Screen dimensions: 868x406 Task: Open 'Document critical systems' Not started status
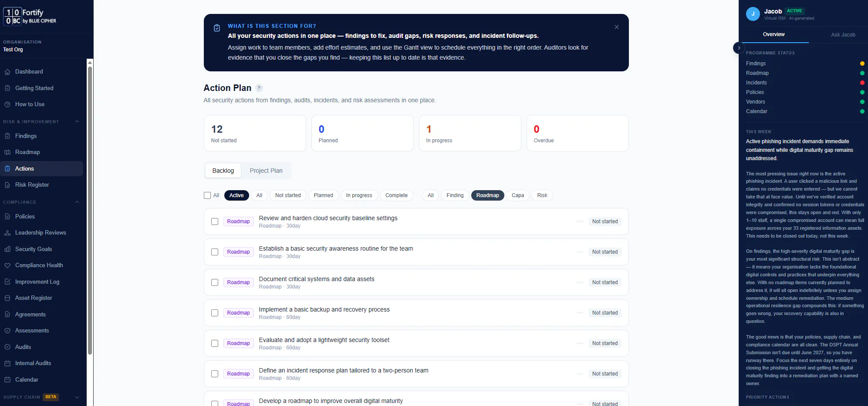pos(605,282)
